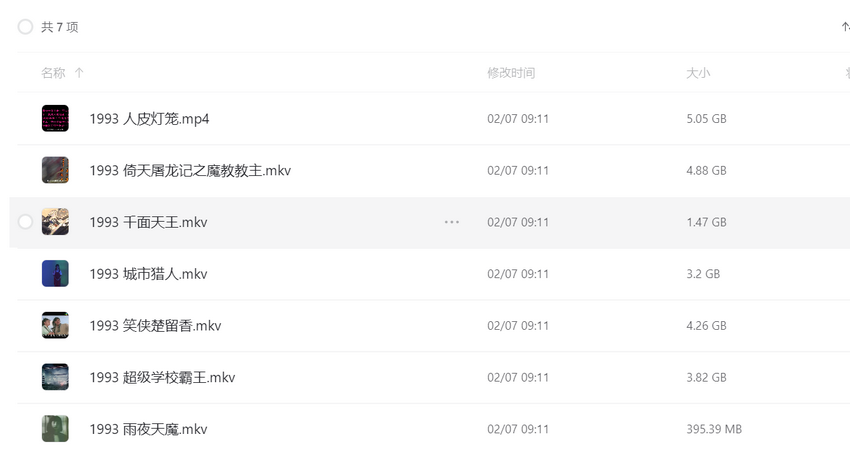The width and height of the screenshot is (850, 454).
Task: Open file 1993 城市猎人.mkv
Action: coord(148,274)
